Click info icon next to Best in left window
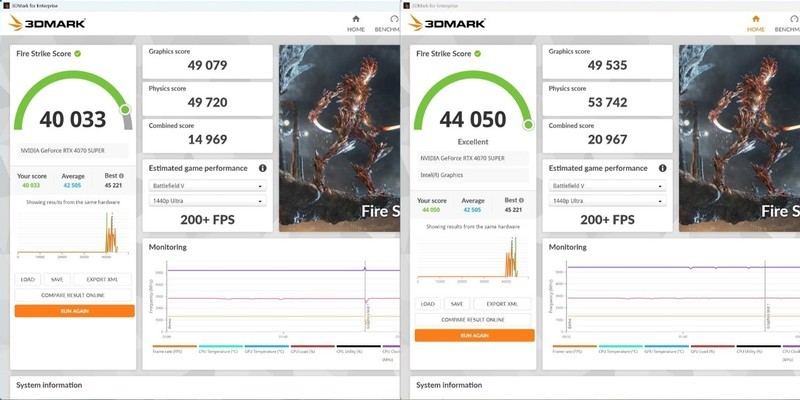Screen dimensions: 800x400 pyautogui.click(x=121, y=176)
